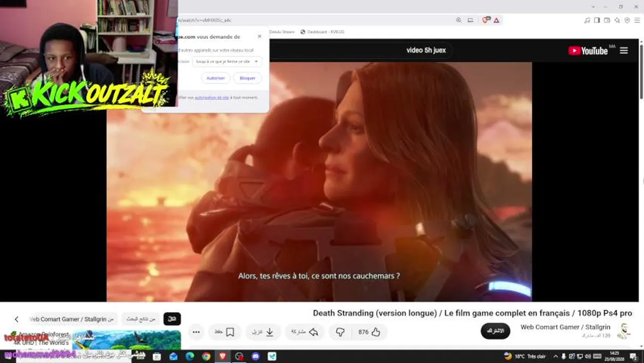Click the Brave VPN icon
This screenshot has height=363, width=644.
(627, 20)
